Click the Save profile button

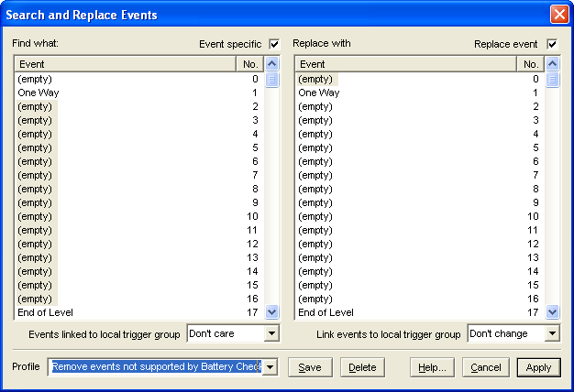(310, 367)
